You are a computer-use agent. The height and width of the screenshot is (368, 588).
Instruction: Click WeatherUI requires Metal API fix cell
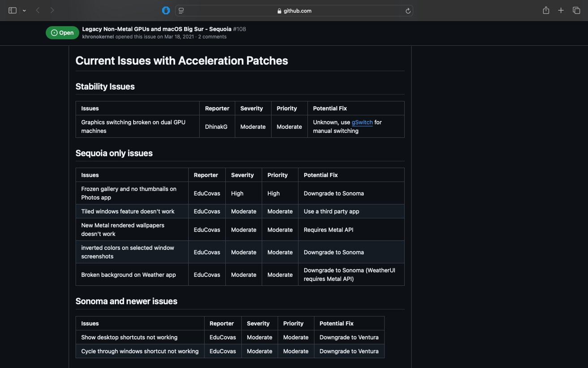pyautogui.click(x=351, y=274)
